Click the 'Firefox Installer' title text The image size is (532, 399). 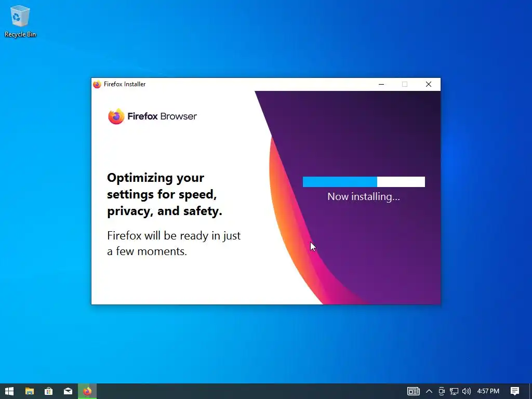pos(125,84)
